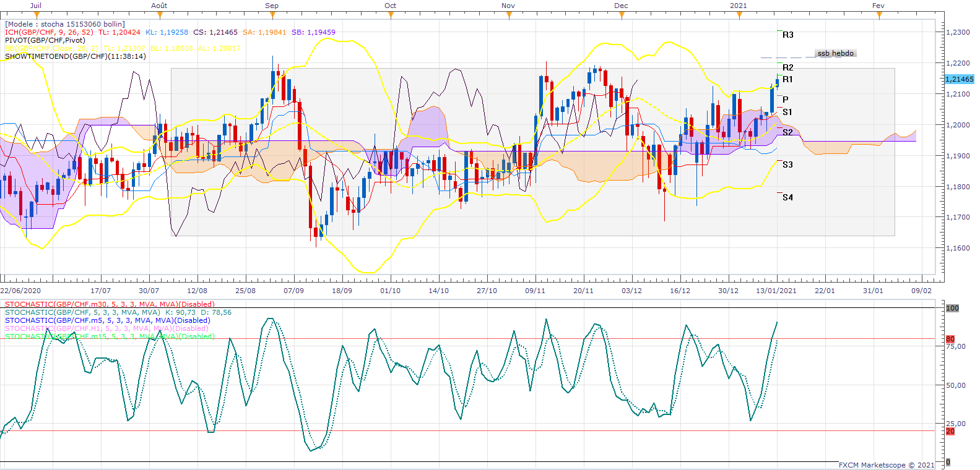The height and width of the screenshot is (470, 980).
Task: Click the CS: 1,21465 Ichimoku value
Action: click(x=215, y=32)
